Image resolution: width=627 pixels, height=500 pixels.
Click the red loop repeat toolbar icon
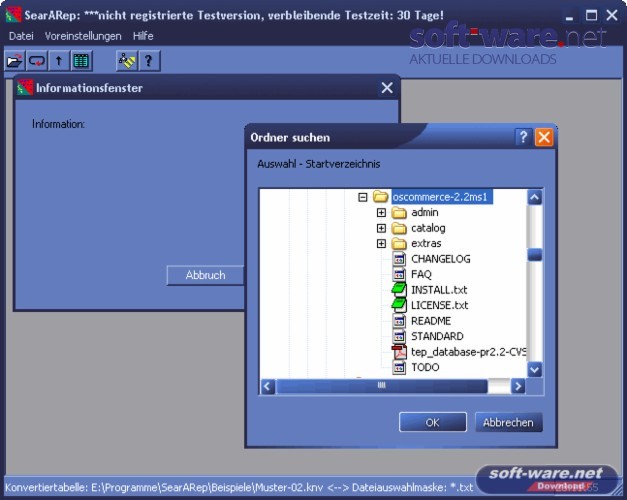coord(37,61)
